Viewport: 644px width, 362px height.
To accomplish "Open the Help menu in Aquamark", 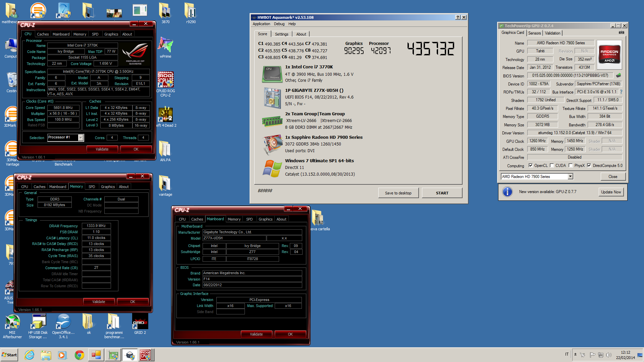I will pyautogui.click(x=292, y=24).
